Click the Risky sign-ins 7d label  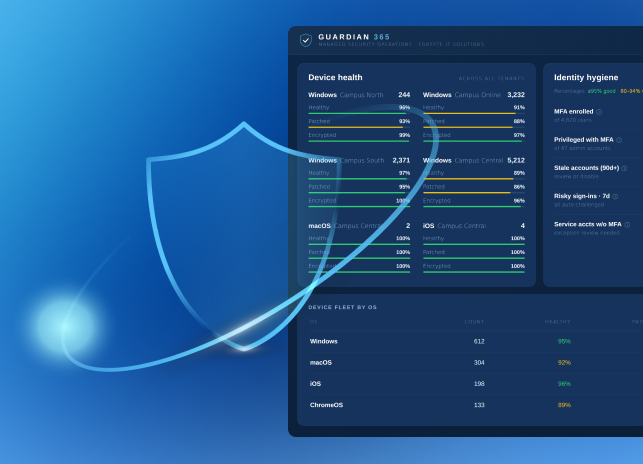pyautogui.click(x=581, y=196)
